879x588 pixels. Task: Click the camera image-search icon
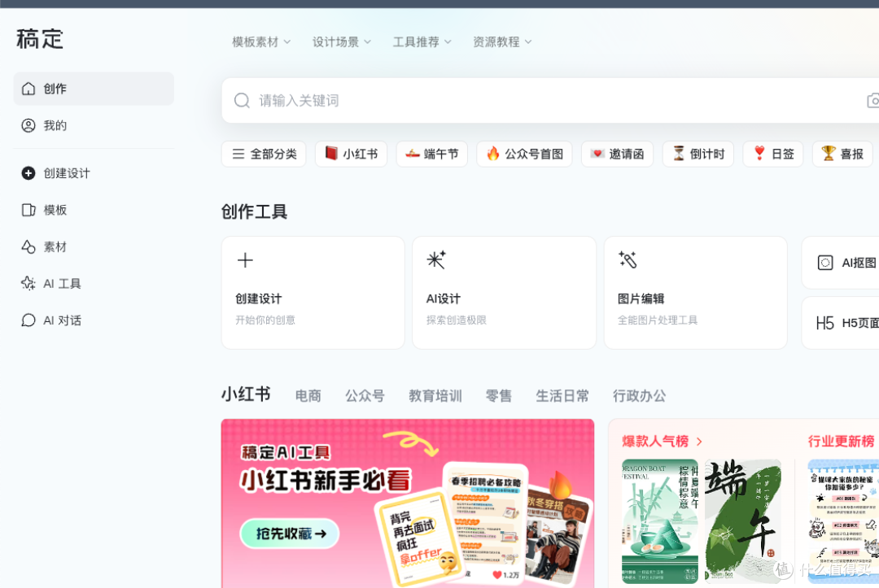[872, 101]
